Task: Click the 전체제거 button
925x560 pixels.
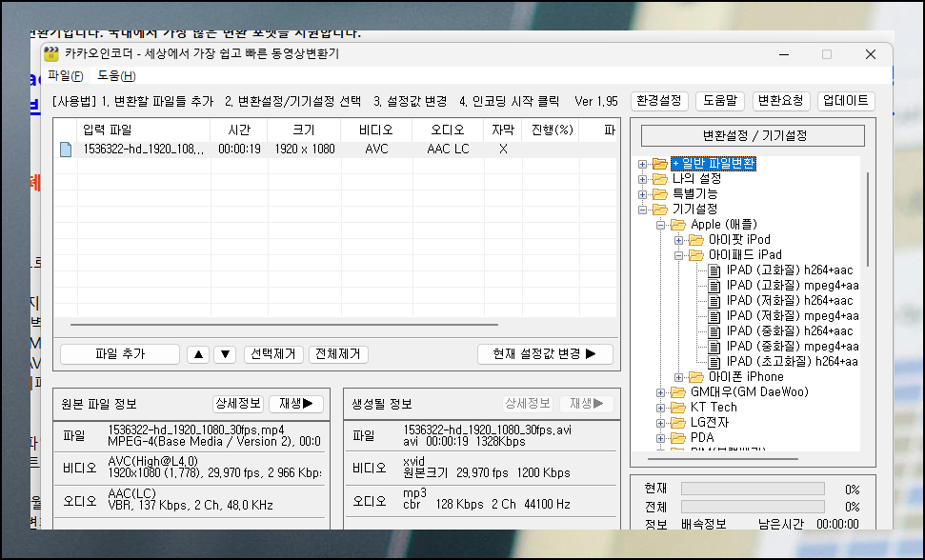Action: coord(338,354)
